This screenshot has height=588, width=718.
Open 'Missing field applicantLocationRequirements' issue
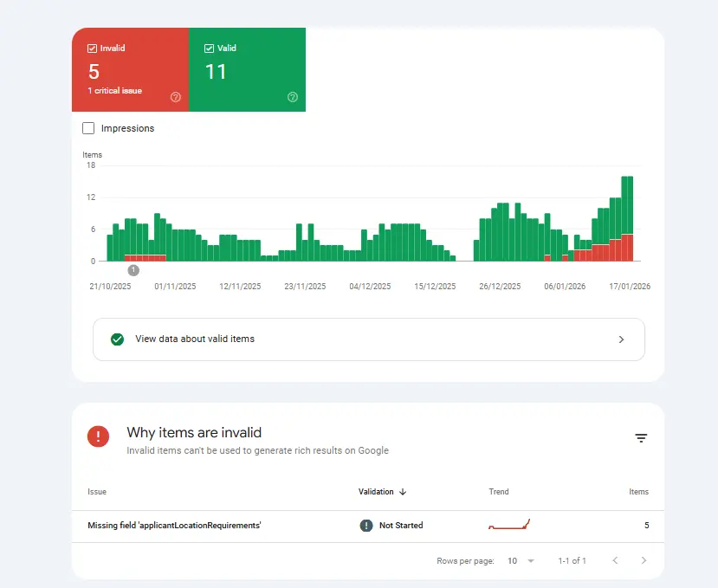[x=174, y=526]
